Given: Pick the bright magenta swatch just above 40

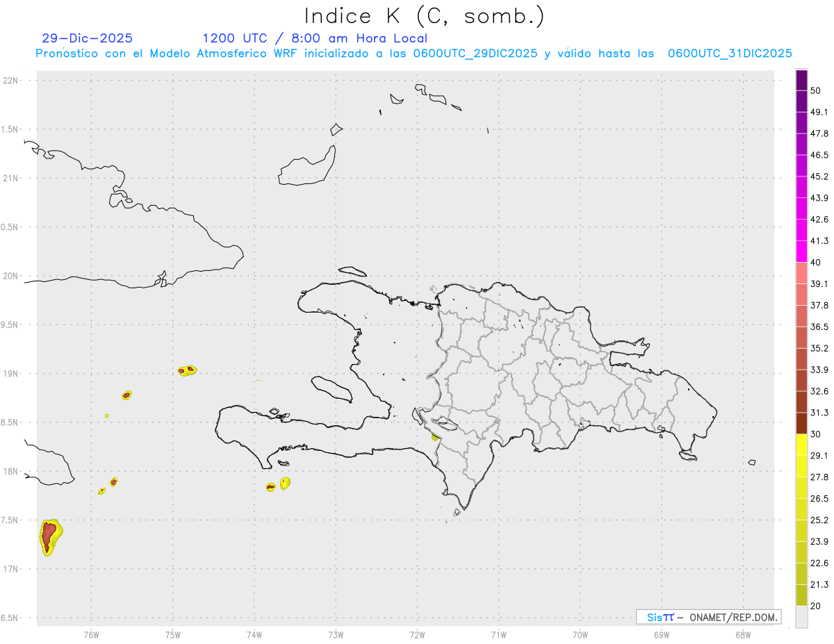Looking at the screenshot, I should tap(801, 251).
